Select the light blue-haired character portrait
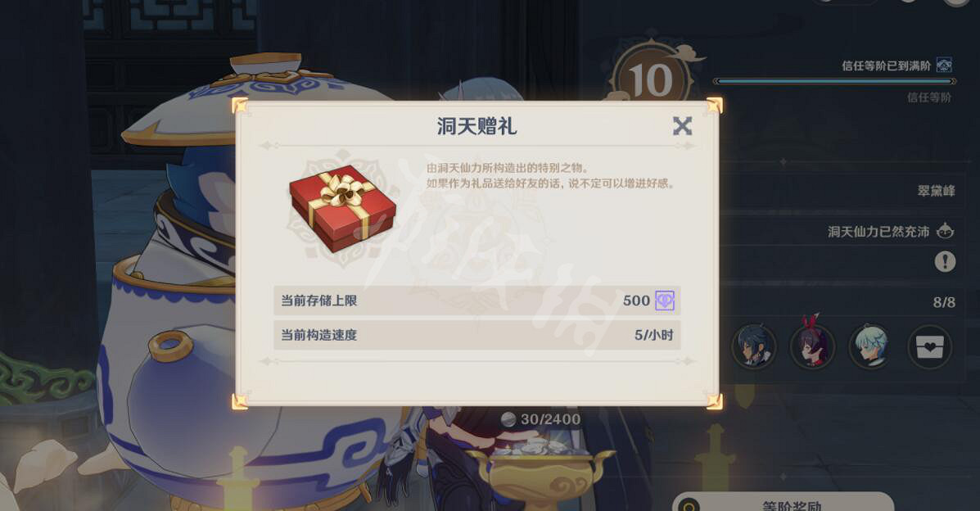This screenshot has height=511, width=980. point(870,346)
